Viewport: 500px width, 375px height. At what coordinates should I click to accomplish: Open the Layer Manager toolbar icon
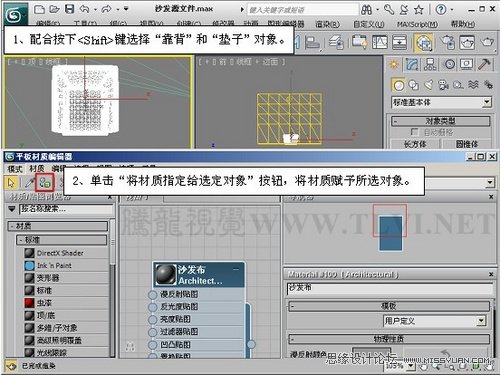pos(336,43)
